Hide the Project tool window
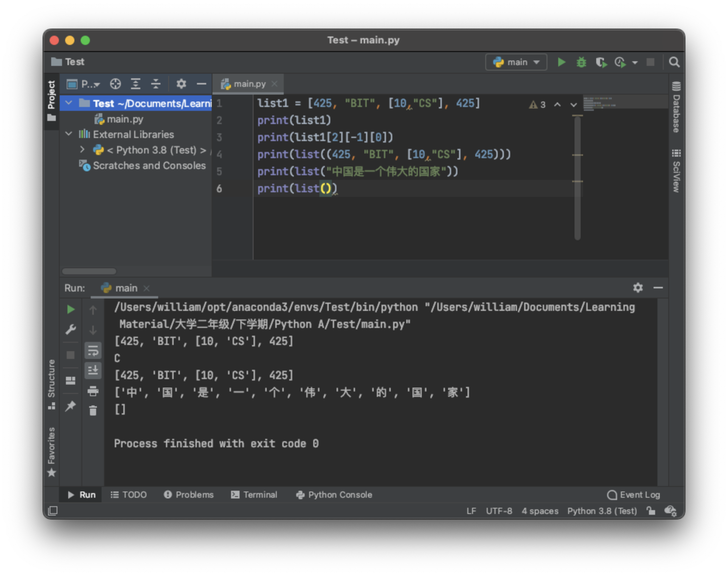The width and height of the screenshot is (728, 576). click(201, 84)
